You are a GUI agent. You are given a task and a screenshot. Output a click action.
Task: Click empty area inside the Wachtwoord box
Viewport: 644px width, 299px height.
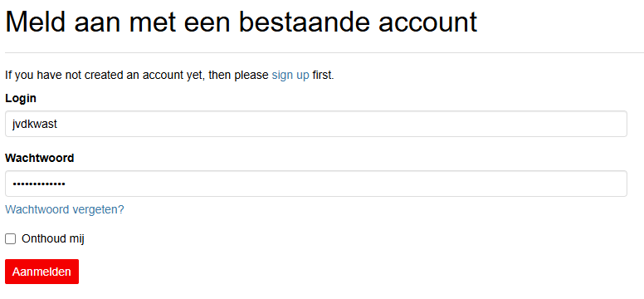coord(345,184)
